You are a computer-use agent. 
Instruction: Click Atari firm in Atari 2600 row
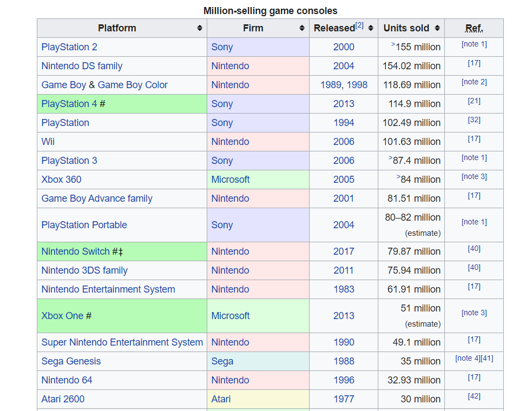[x=221, y=399]
